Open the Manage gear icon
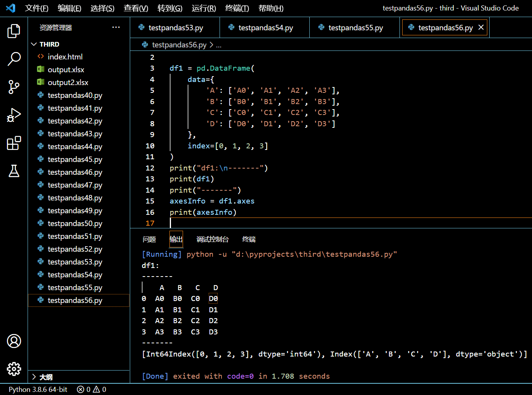 [14, 369]
